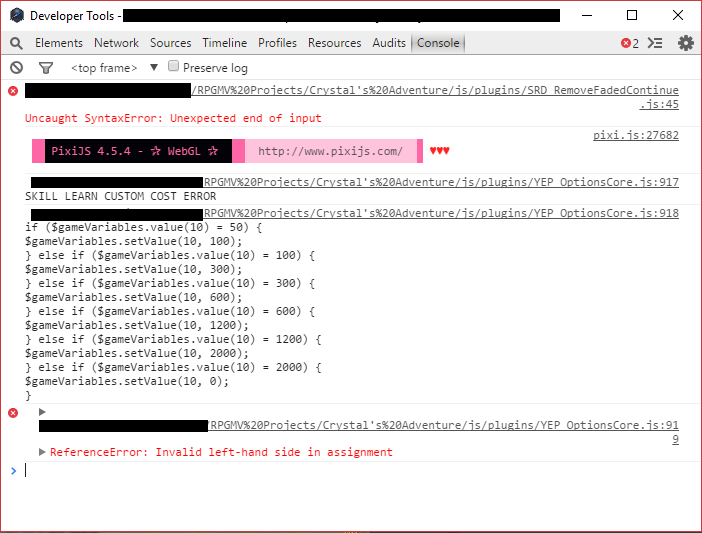Click the first if value(10) = 50 line
Screen dimensions: 702x533
[x=143, y=227]
